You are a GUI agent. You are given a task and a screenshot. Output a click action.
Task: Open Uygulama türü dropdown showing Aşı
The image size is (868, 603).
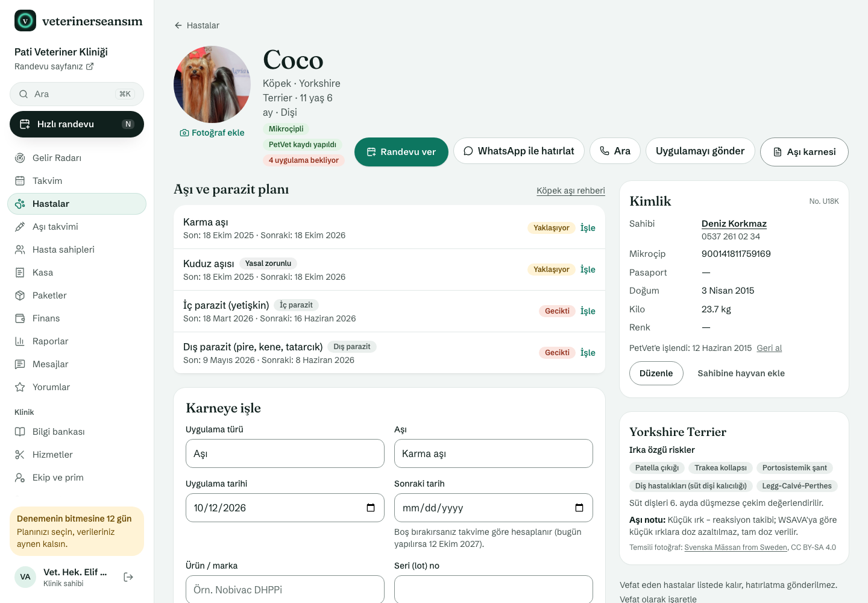click(x=285, y=453)
